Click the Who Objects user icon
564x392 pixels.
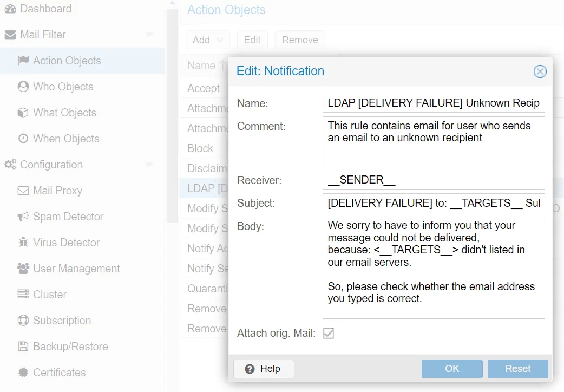(x=23, y=87)
